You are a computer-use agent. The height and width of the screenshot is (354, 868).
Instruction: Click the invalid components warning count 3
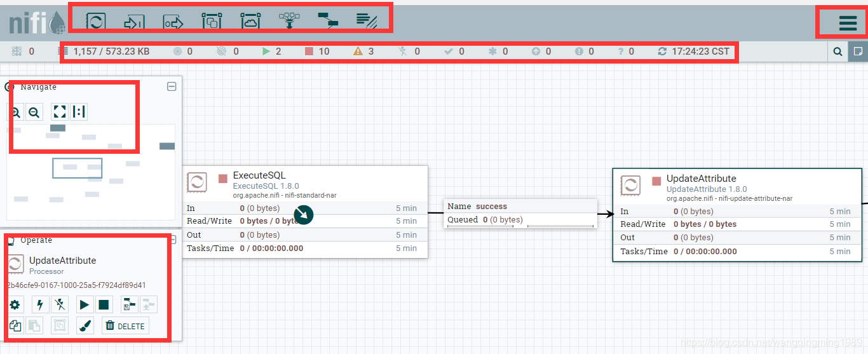[364, 51]
